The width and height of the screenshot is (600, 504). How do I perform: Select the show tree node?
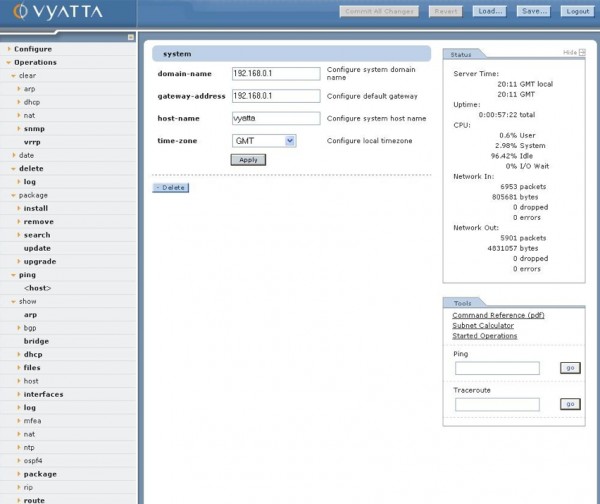28,302
